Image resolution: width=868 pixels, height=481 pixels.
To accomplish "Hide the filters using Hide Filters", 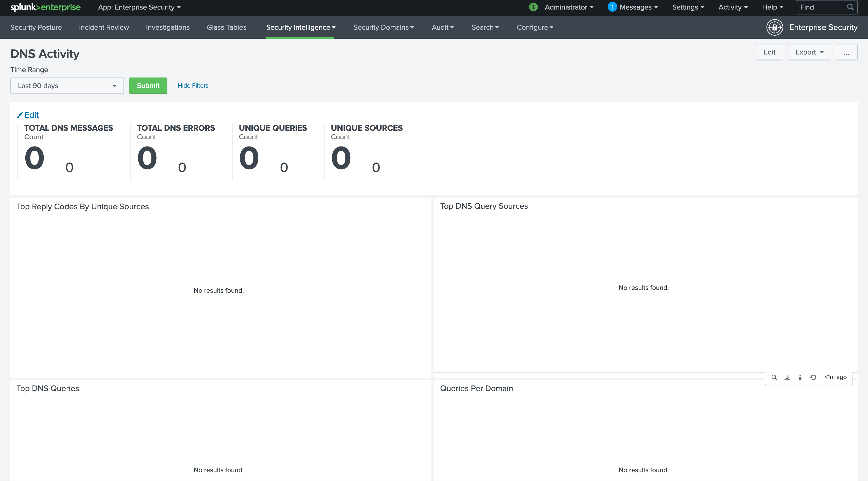I will click(193, 86).
